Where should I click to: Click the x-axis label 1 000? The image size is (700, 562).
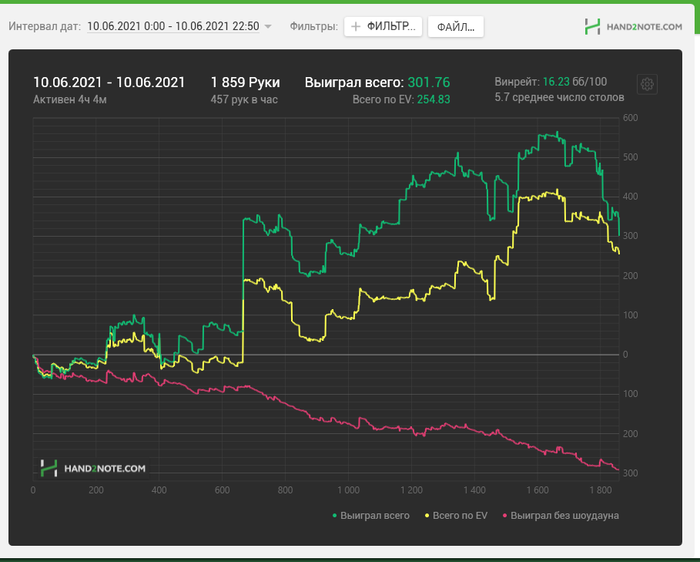(x=348, y=490)
